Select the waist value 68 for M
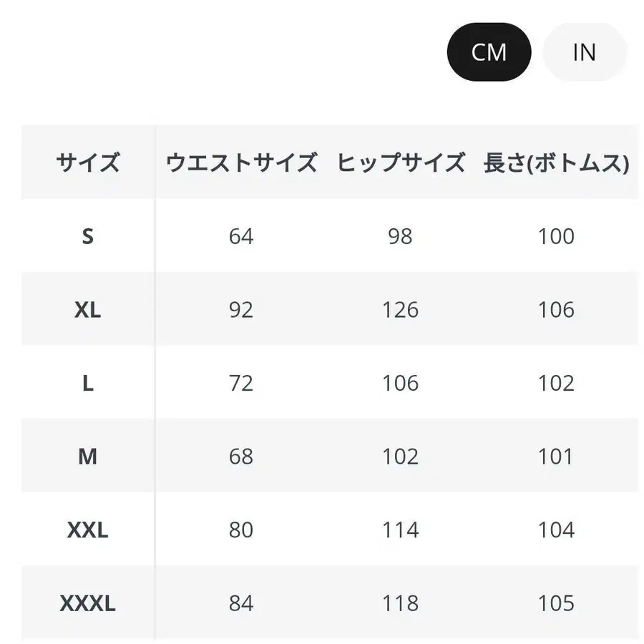This screenshot has height=644, width=644. point(243,457)
